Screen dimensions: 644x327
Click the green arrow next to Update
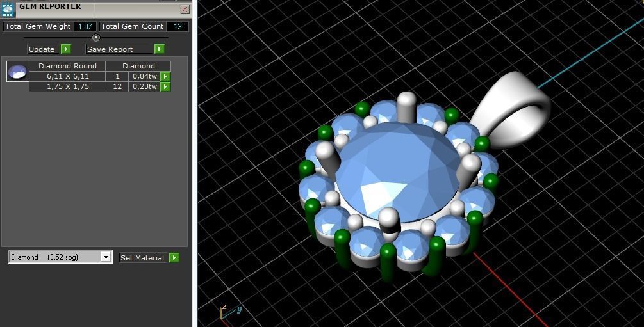[66, 49]
